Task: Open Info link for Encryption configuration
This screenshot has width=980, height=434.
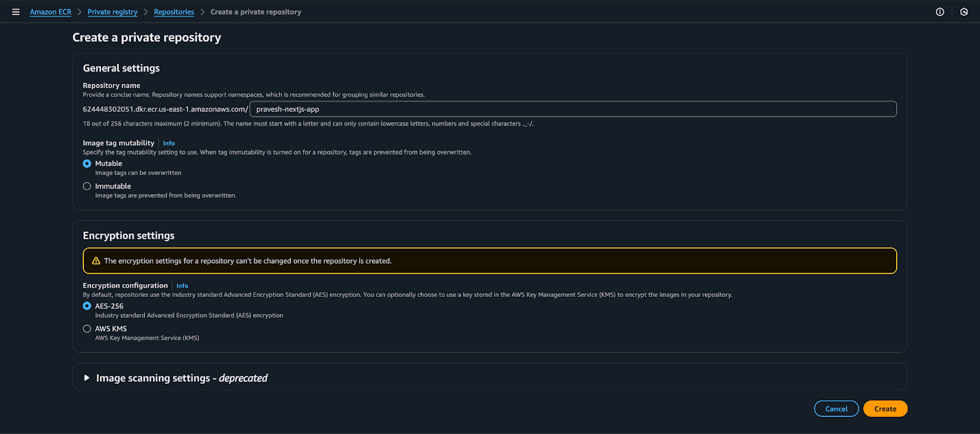Action: (182, 286)
